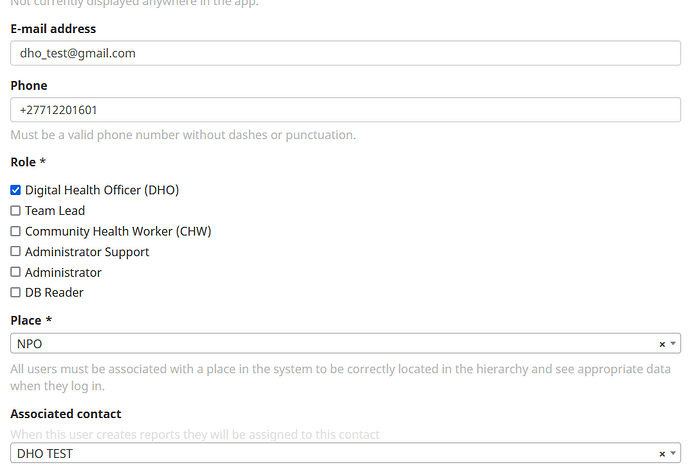Select the Administrator Support role checkbox
690x469 pixels.
[15, 252]
